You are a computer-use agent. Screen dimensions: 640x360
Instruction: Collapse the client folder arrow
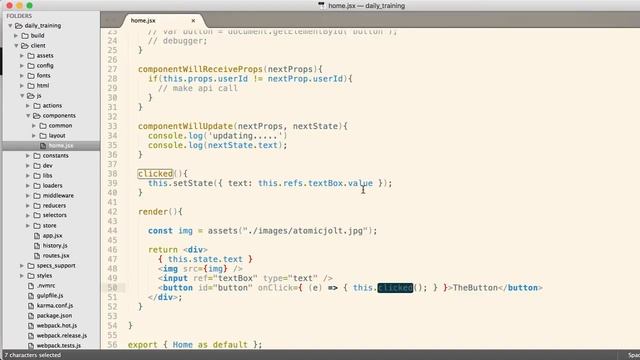coord(16,46)
